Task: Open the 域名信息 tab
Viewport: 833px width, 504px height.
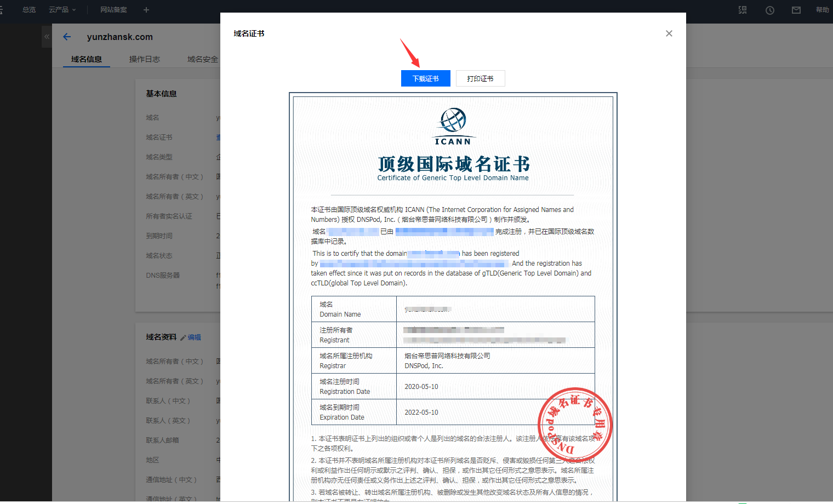Action: pos(87,59)
